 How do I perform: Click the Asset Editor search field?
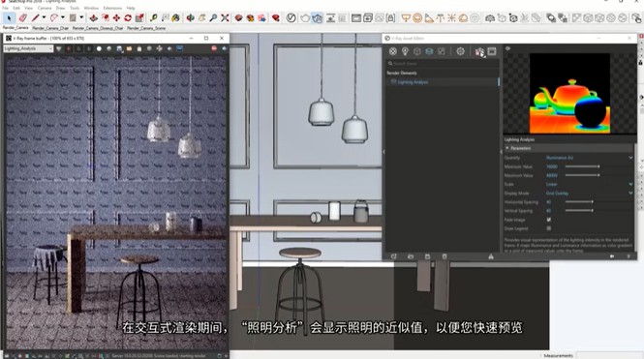pos(443,64)
